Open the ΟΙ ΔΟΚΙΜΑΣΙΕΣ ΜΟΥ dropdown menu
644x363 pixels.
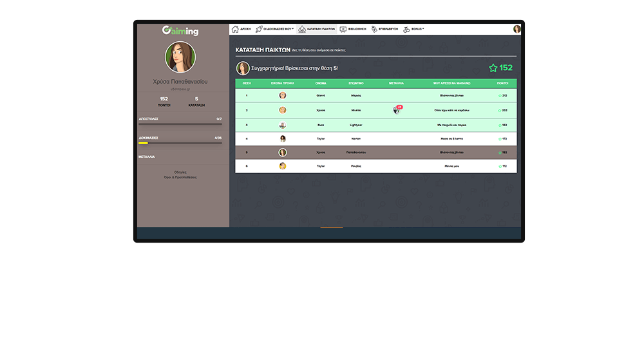[274, 29]
